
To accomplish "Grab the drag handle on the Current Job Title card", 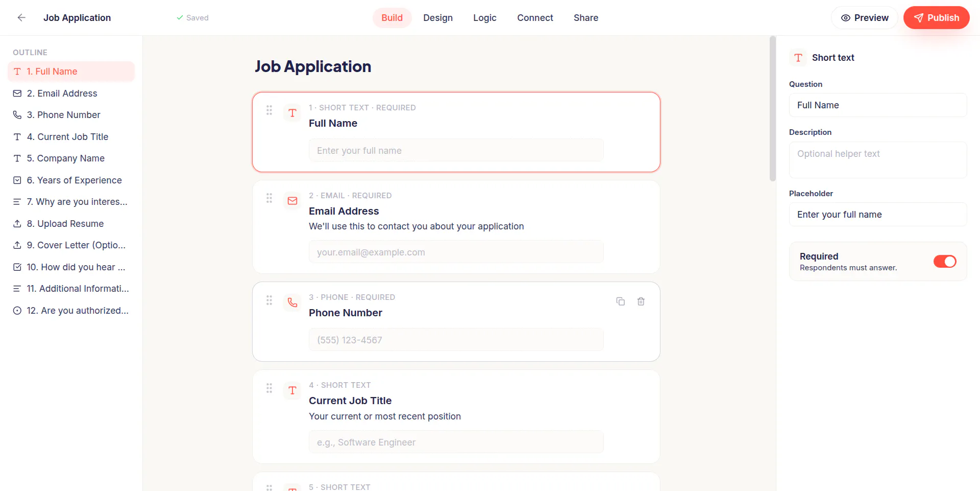I will pos(269,388).
